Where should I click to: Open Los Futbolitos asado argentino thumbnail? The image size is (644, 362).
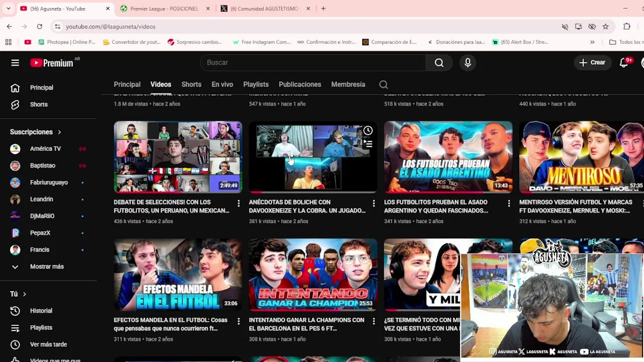click(448, 157)
